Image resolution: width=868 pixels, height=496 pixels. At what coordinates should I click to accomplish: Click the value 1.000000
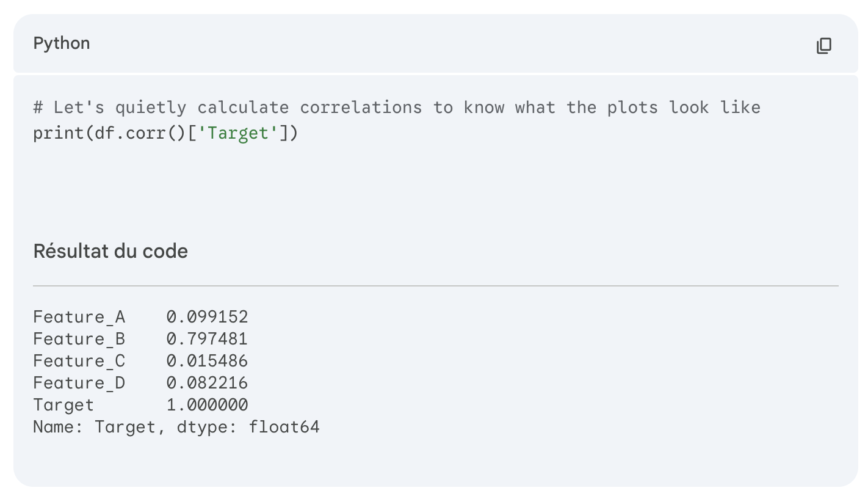pyautogui.click(x=207, y=405)
